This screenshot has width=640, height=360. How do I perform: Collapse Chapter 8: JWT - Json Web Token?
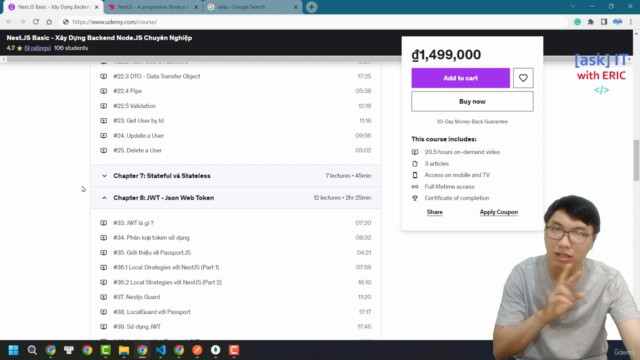pyautogui.click(x=236, y=198)
